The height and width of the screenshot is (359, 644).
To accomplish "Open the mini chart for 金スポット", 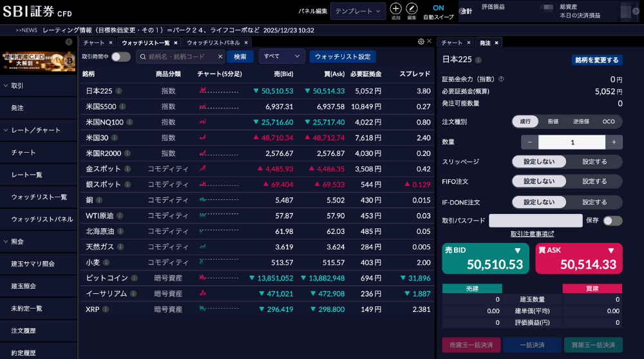I will click(x=202, y=169).
